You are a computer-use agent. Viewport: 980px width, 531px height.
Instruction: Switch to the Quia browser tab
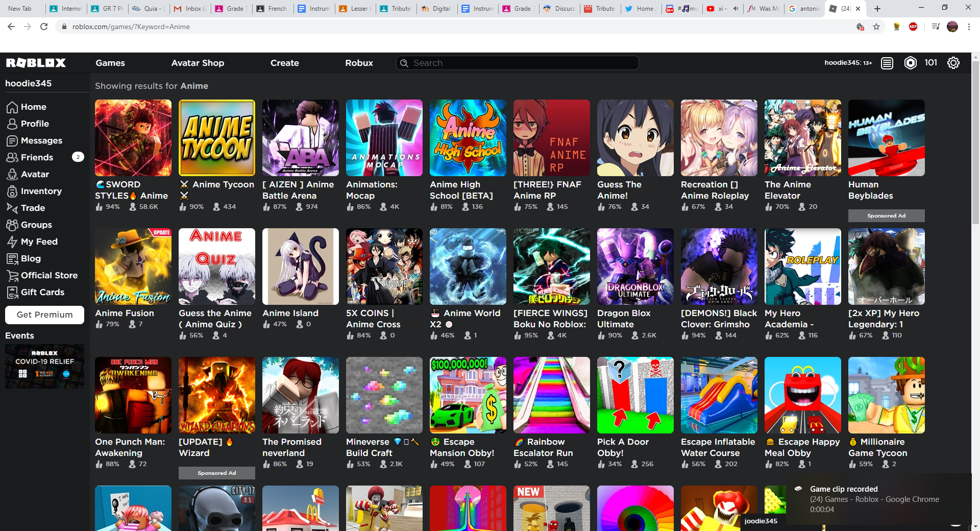(149, 9)
